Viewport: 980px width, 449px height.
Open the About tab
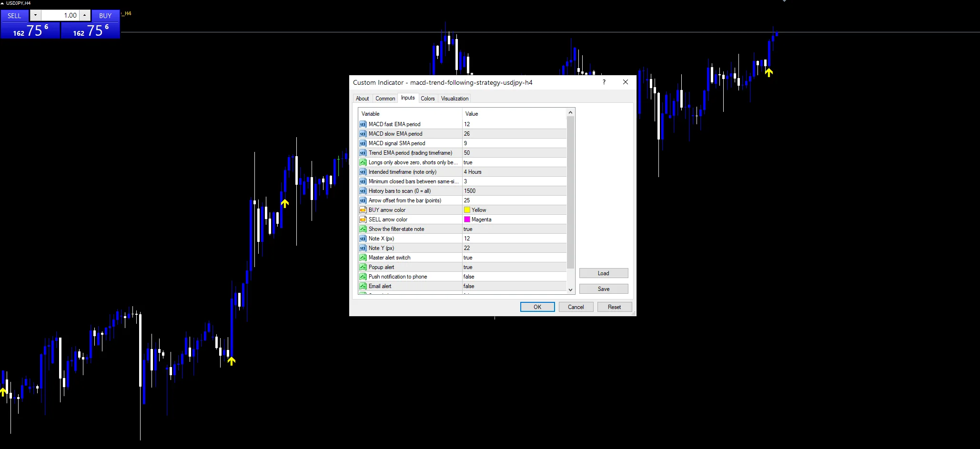coord(362,99)
